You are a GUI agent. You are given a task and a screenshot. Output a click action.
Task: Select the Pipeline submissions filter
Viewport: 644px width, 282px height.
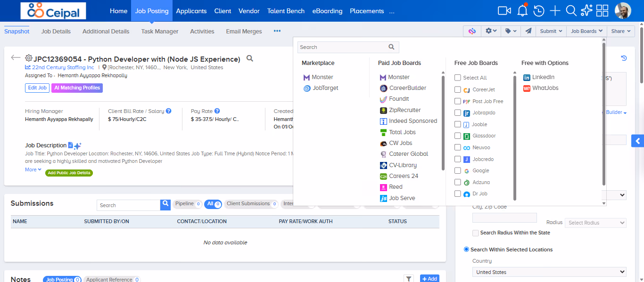(x=187, y=204)
